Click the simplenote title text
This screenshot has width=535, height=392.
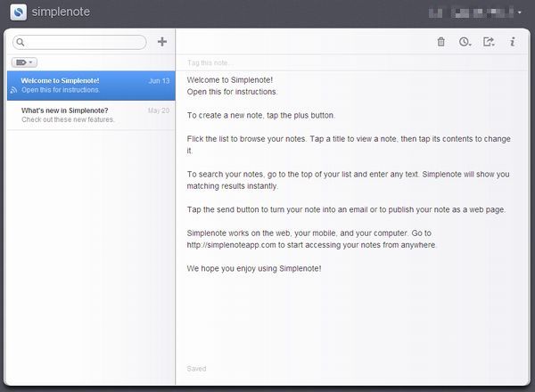tap(61, 12)
